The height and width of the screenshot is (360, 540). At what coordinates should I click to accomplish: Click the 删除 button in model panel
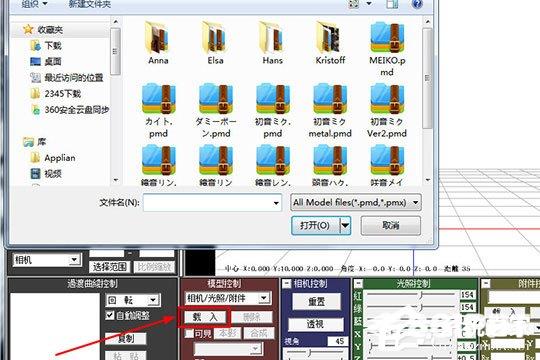(x=251, y=317)
